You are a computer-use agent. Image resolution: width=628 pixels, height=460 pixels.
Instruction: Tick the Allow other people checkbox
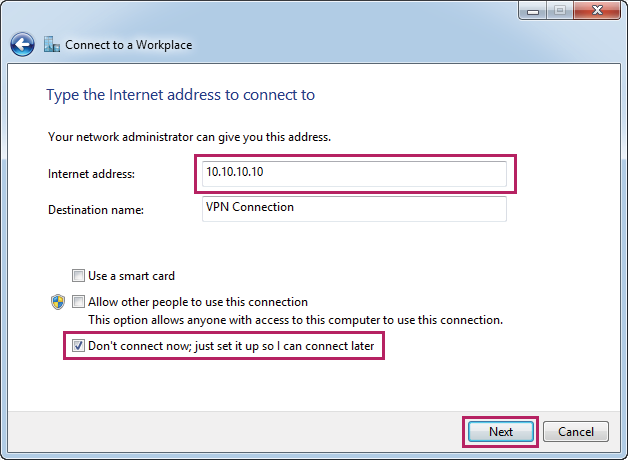click(78, 302)
